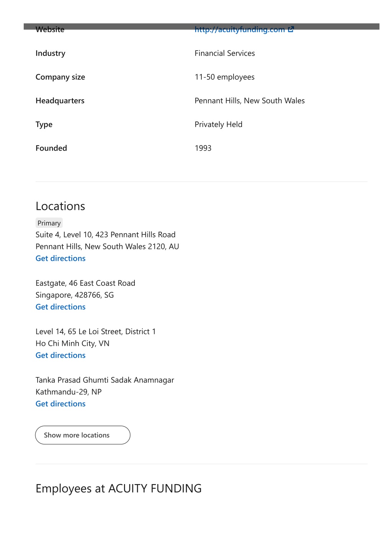Screen dimensions: 392x555
Task: Open the acuityfunding.com website link
Action: point(239,30)
